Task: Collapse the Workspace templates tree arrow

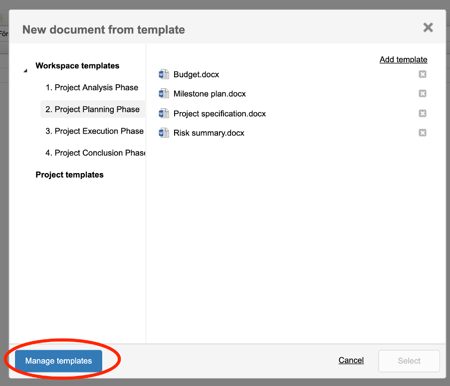Action: [25, 71]
